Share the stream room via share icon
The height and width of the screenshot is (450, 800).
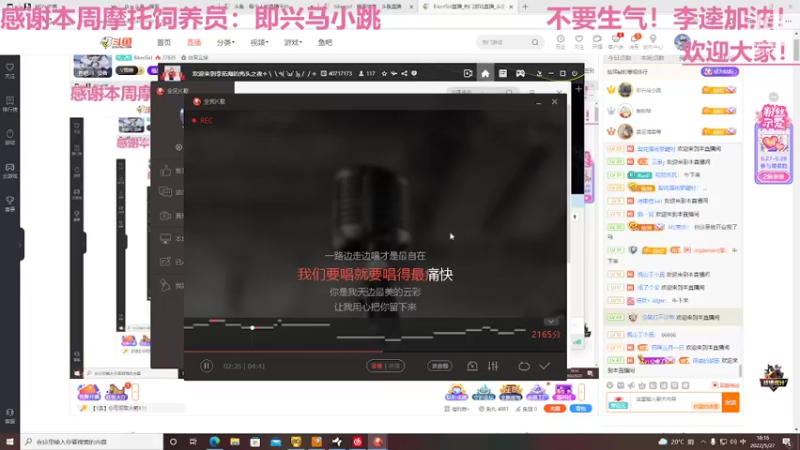pos(404,73)
